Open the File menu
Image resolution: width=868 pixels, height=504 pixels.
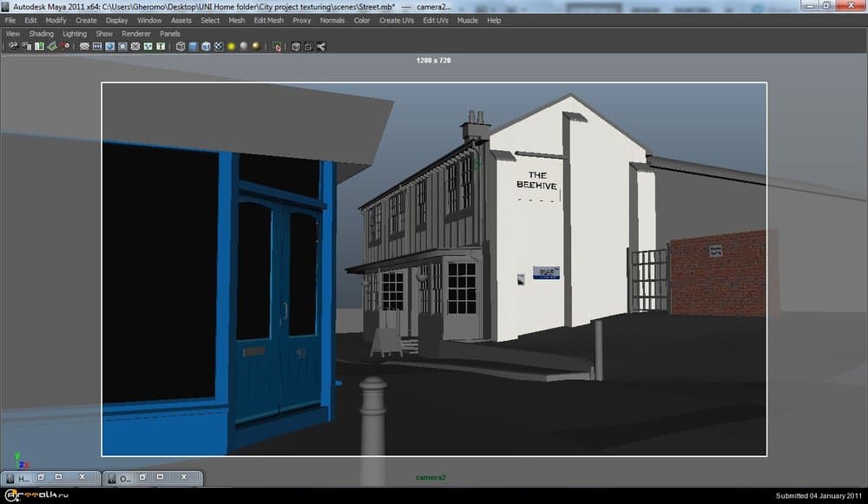(10, 21)
